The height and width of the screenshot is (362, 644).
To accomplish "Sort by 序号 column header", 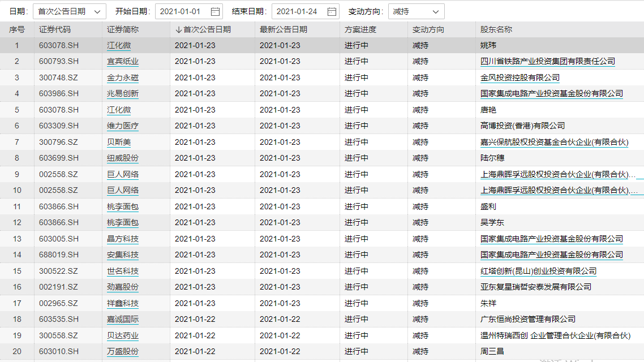I will [x=17, y=29].
